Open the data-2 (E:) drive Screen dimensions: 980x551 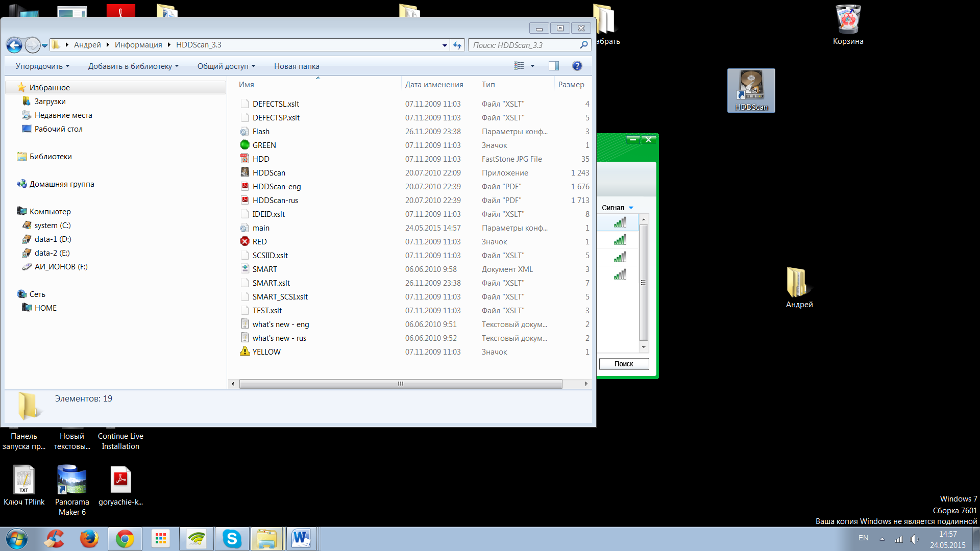point(52,253)
